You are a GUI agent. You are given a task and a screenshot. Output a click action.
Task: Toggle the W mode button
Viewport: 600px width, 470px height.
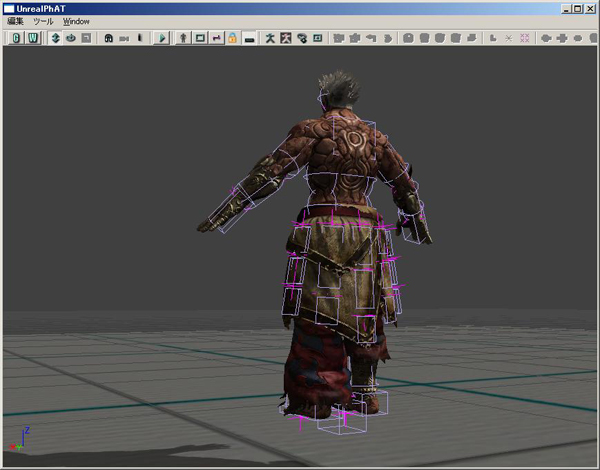(x=33, y=38)
